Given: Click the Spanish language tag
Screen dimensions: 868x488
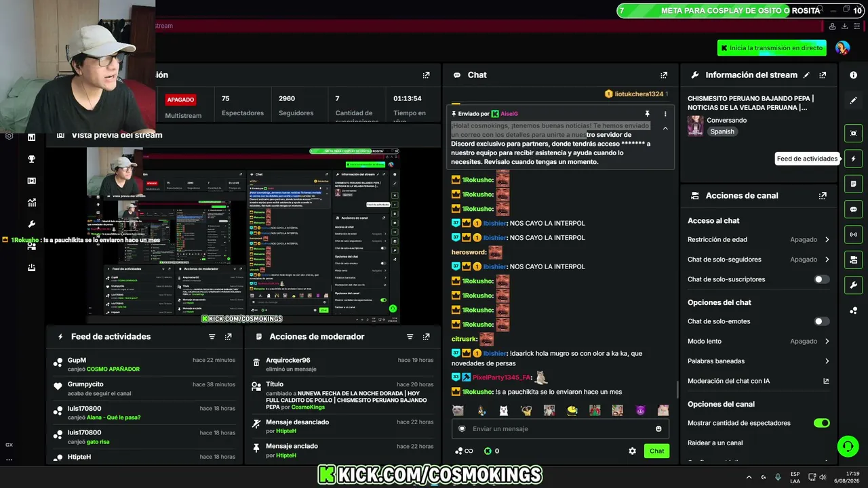Looking at the screenshot, I should click(722, 131).
